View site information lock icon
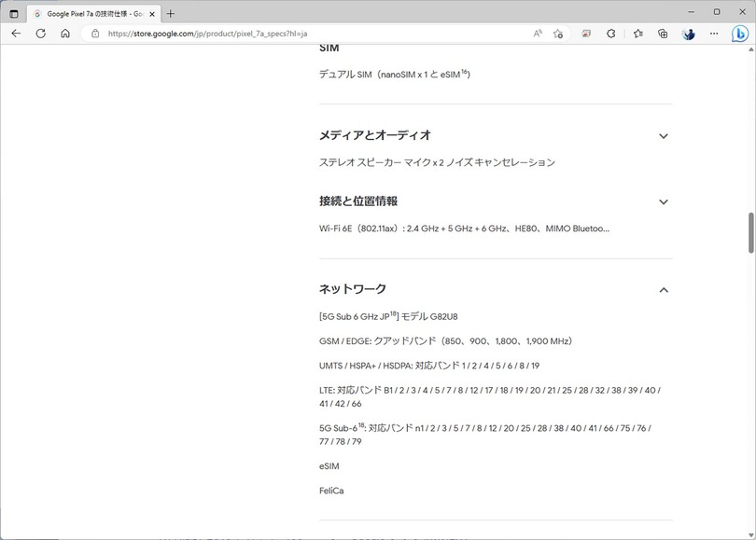This screenshot has height=540, width=756. (95, 34)
